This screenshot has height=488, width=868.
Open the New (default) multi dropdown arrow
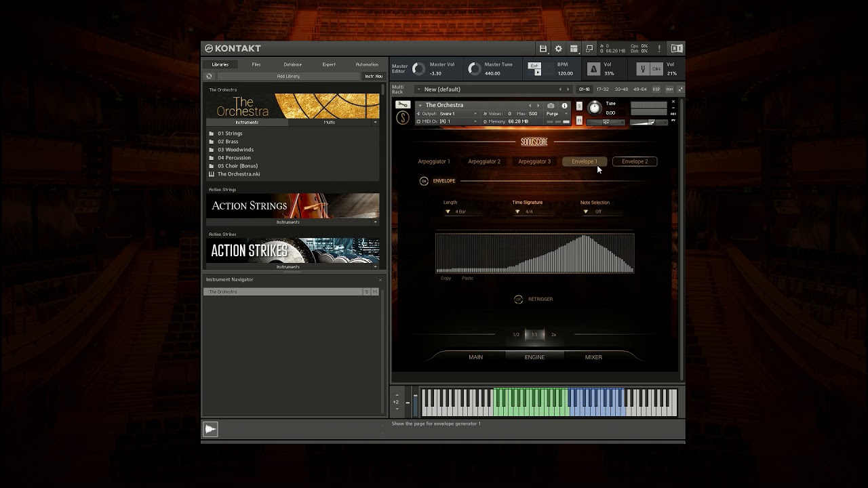[x=418, y=89]
